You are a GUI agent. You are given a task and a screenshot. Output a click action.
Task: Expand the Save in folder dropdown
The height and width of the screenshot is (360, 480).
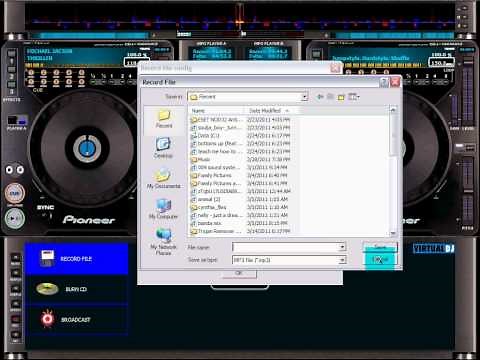pos(304,97)
